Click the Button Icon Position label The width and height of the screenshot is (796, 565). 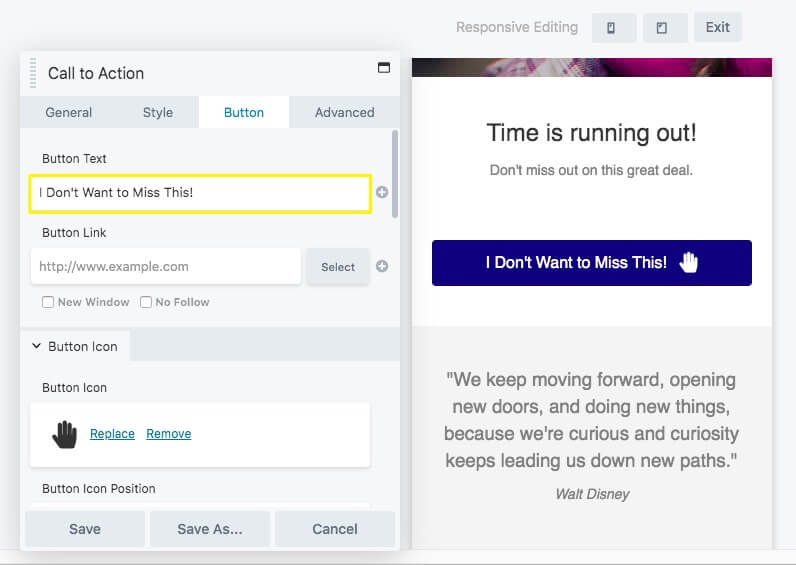(98, 489)
